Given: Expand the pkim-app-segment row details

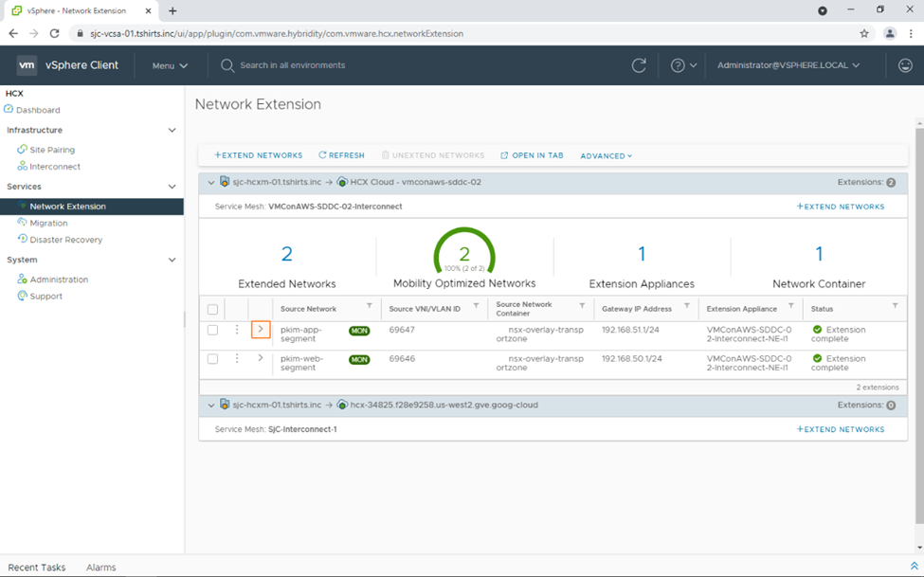Looking at the screenshot, I should click(261, 330).
